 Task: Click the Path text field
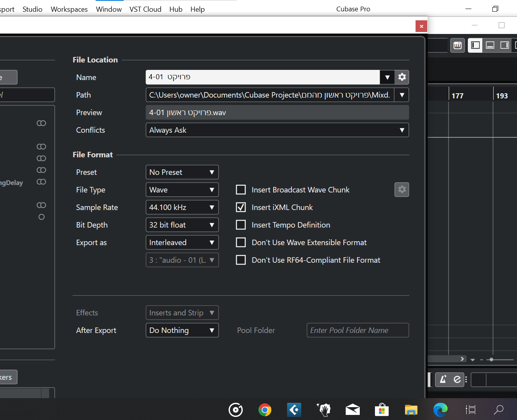tap(270, 95)
